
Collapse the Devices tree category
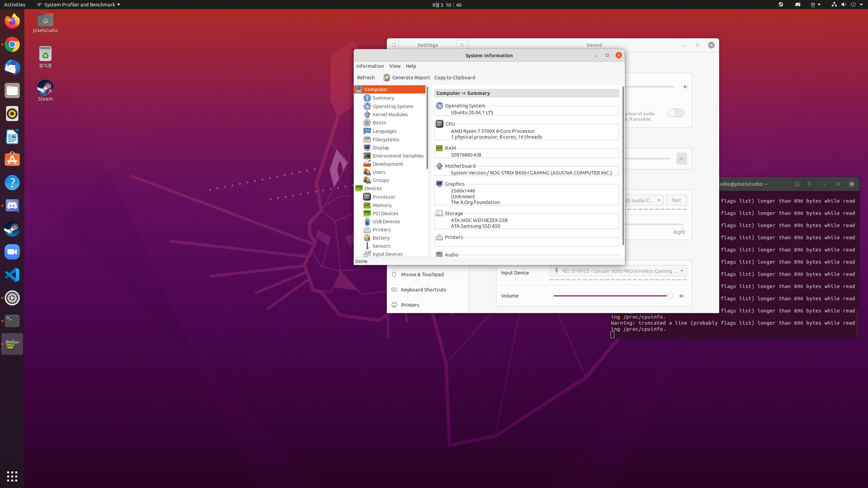tap(373, 188)
